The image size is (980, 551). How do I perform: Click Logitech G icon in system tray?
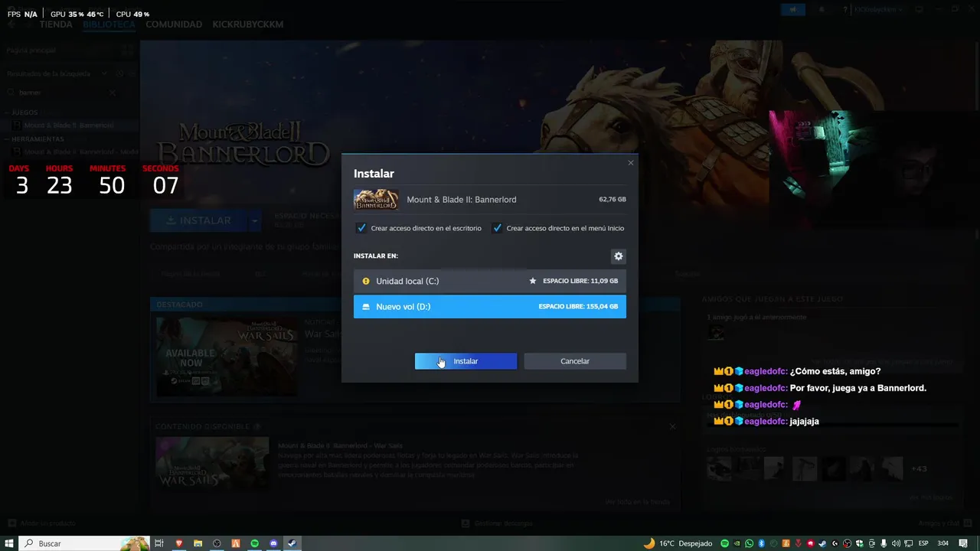(x=835, y=543)
